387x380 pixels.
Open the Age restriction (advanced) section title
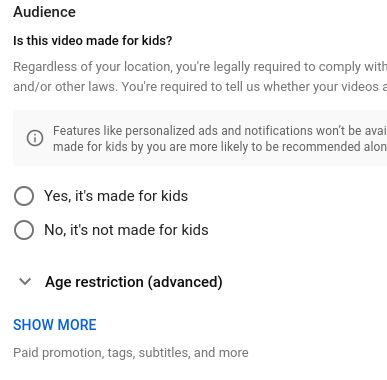point(134,282)
